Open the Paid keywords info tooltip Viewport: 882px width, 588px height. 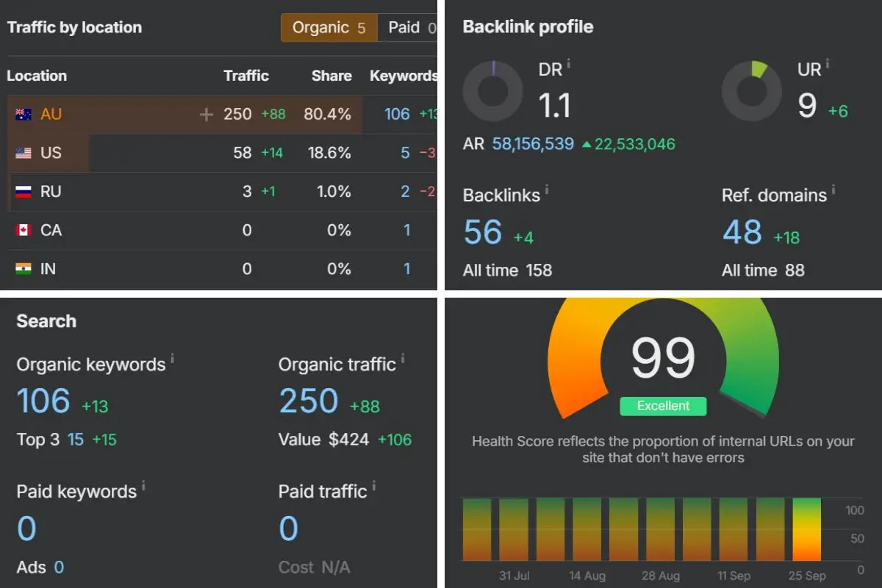tap(145, 485)
